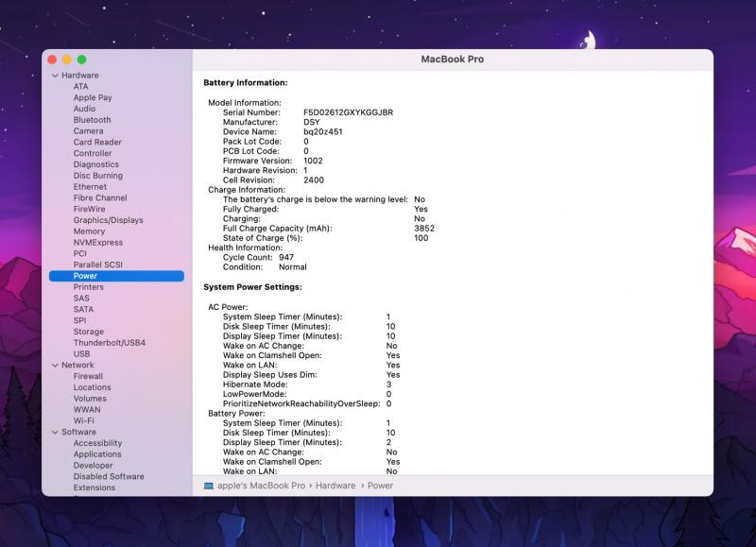Select SATA in the sidebar
The height and width of the screenshot is (547, 756).
pyautogui.click(x=83, y=309)
